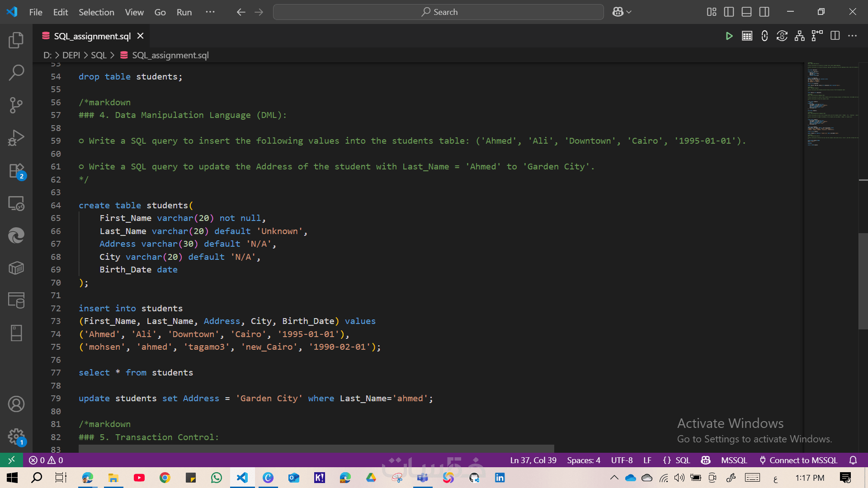This screenshot has width=868, height=488.
Task: Close the SQL_assignment.sql tab
Action: pos(141,36)
